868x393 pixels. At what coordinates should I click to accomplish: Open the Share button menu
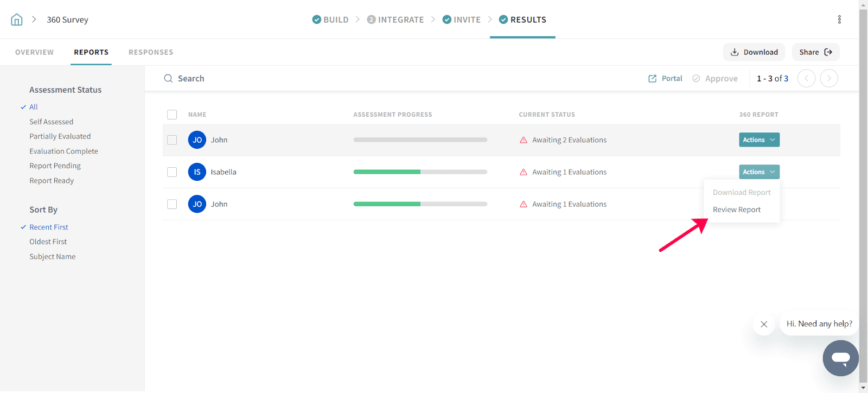(815, 52)
